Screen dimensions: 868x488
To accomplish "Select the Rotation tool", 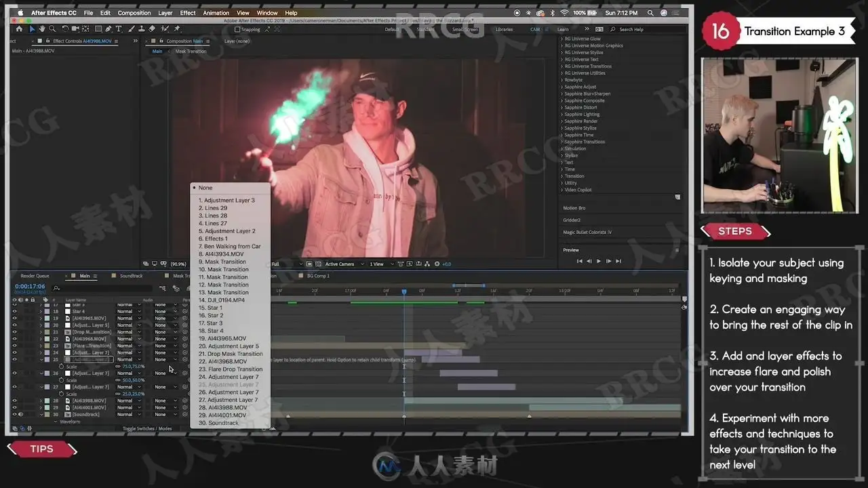I will (x=65, y=28).
